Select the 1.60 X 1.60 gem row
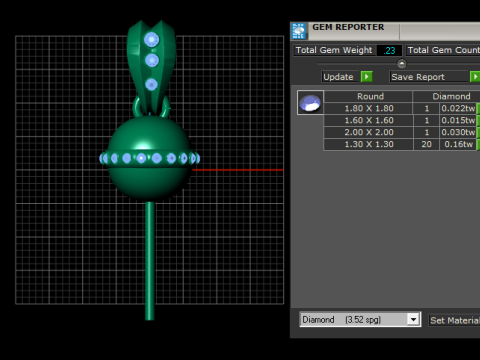This screenshot has width=480, height=360. coord(401,120)
